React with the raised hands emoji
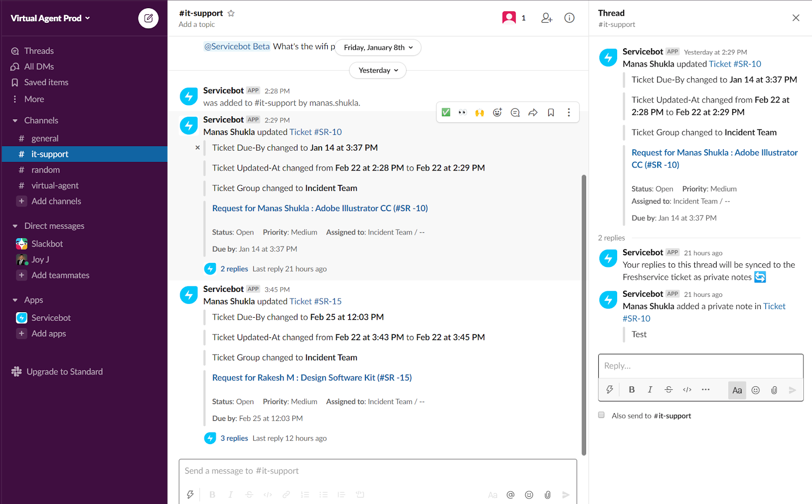This screenshot has height=504, width=812. click(480, 112)
